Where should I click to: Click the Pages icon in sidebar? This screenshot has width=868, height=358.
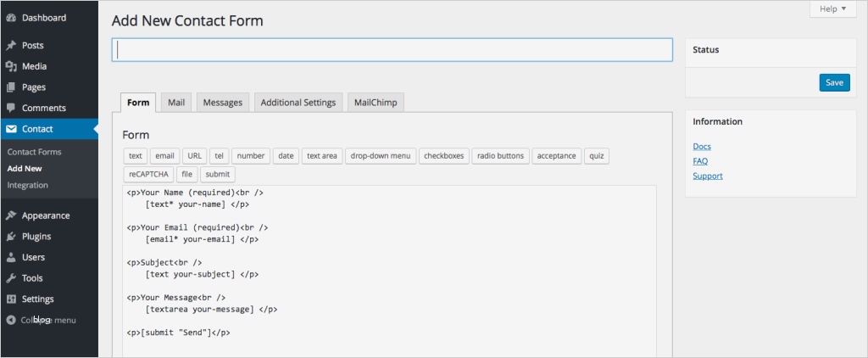coord(11,87)
